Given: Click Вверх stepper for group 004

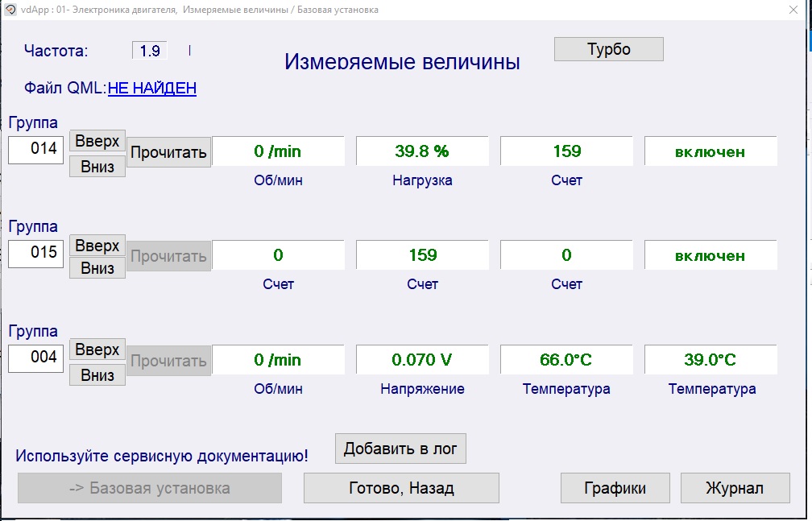Looking at the screenshot, I should tap(97, 350).
